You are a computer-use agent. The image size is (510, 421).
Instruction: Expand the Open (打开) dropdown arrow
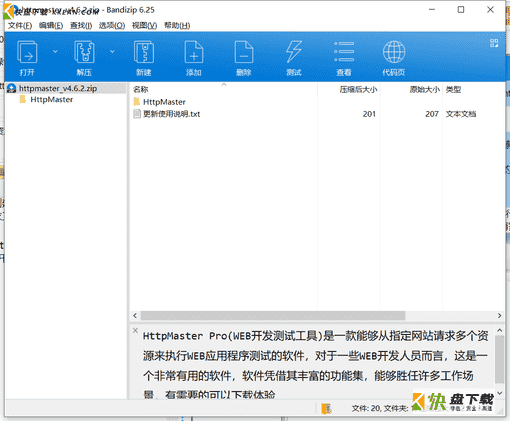coord(55,51)
